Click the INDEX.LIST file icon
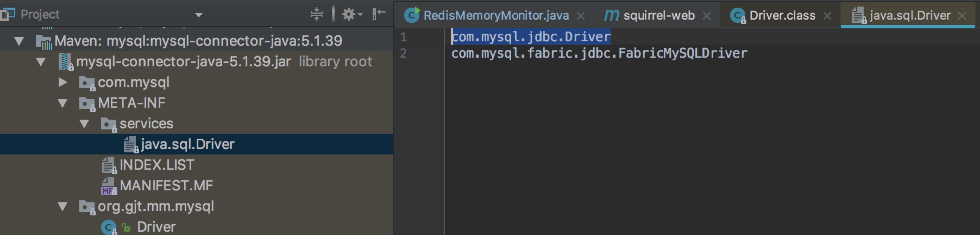The width and height of the screenshot is (980, 235). (109, 165)
